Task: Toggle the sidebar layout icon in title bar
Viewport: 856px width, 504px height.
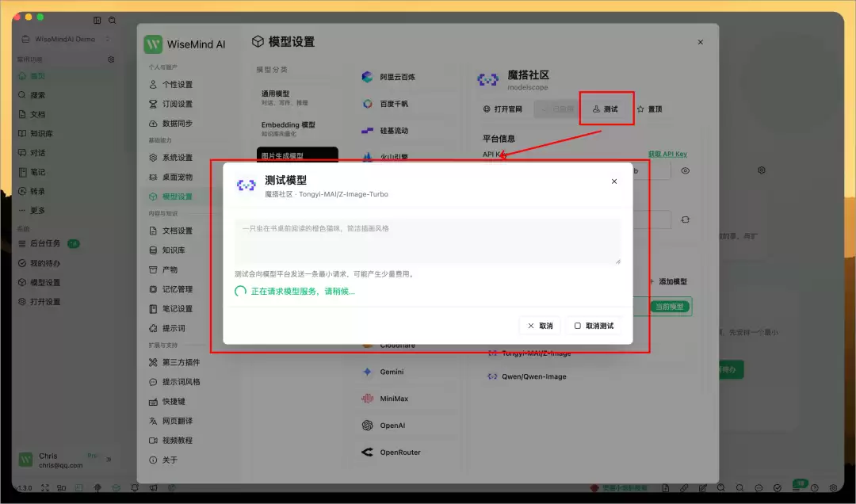Action: [97, 20]
